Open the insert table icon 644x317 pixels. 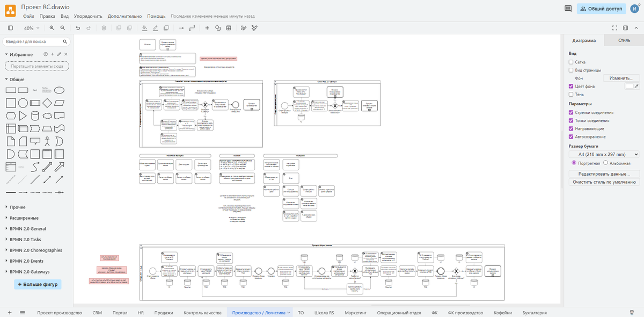(229, 28)
